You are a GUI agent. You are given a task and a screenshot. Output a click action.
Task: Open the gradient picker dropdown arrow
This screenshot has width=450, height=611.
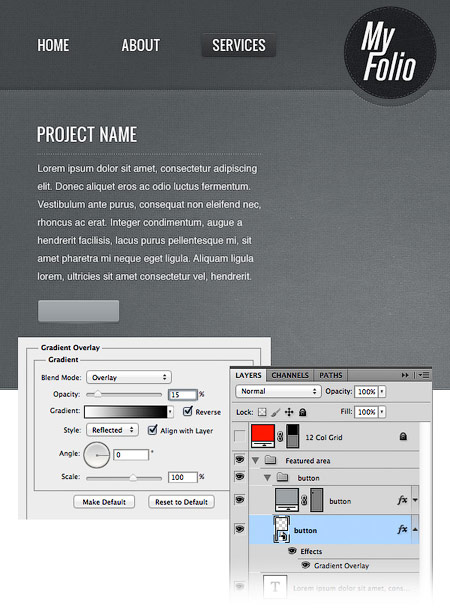[170, 412]
